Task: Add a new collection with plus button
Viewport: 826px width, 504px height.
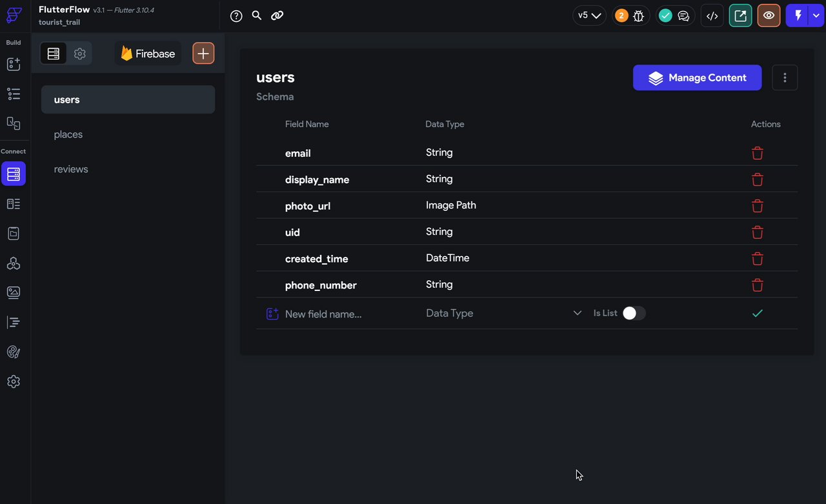Action: coord(203,54)
